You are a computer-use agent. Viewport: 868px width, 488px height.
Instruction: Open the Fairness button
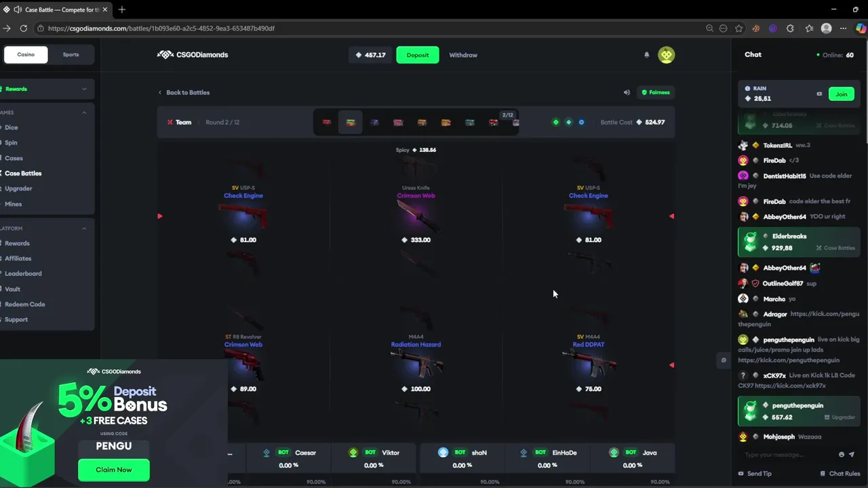coord(656,92)
